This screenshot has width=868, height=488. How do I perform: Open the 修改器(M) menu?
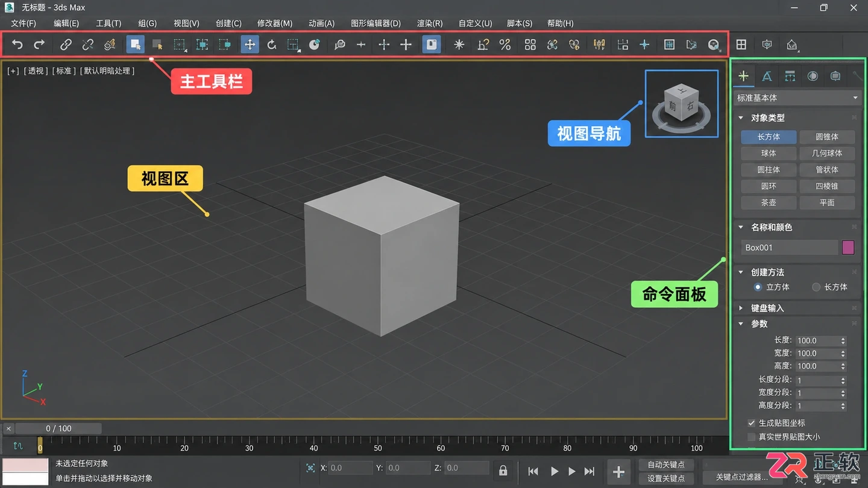274,23
